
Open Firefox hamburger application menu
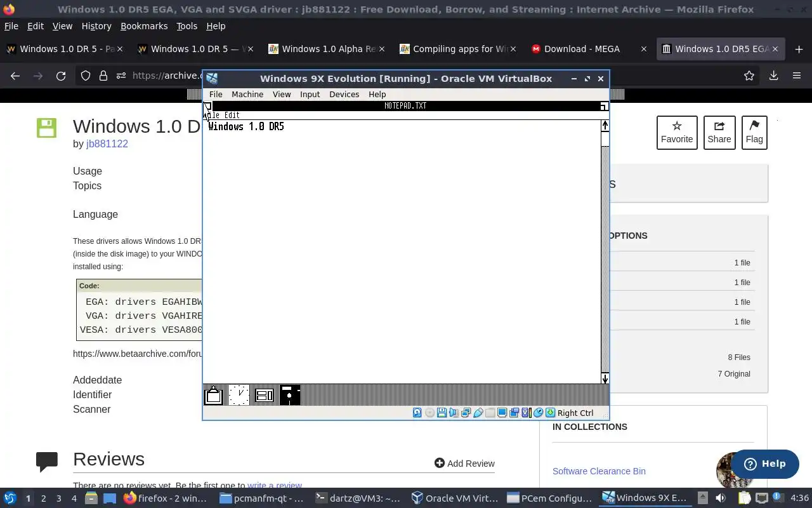pos(797,76)
